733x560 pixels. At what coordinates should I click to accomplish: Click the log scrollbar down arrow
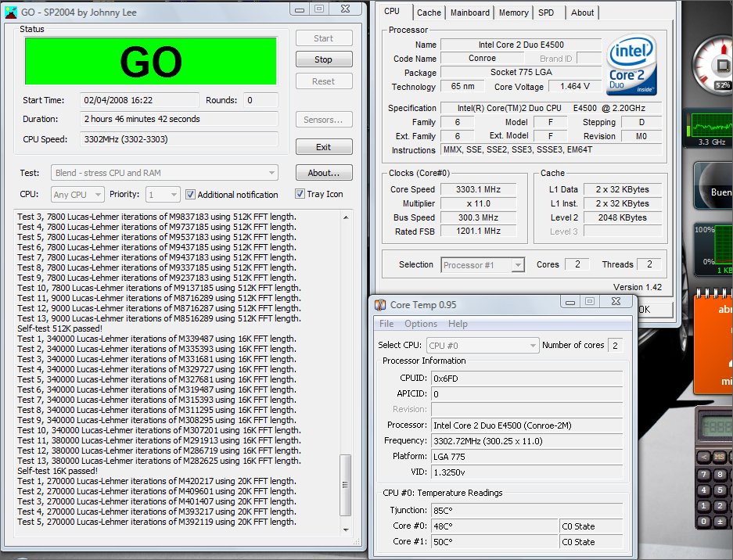click(x=346, y=530)
